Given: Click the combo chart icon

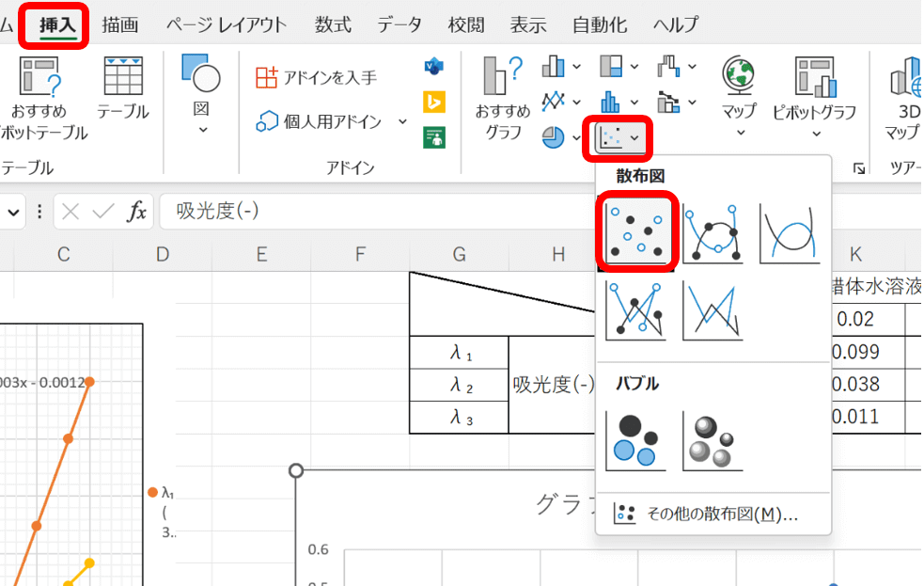Looking at the screenshot, I should 669,102.
